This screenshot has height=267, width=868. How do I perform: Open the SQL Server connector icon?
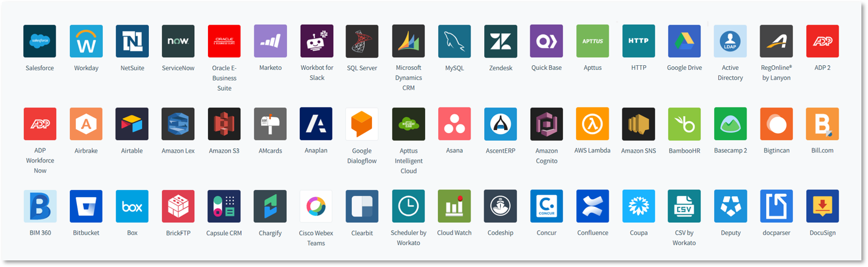[x=362, y=41]
